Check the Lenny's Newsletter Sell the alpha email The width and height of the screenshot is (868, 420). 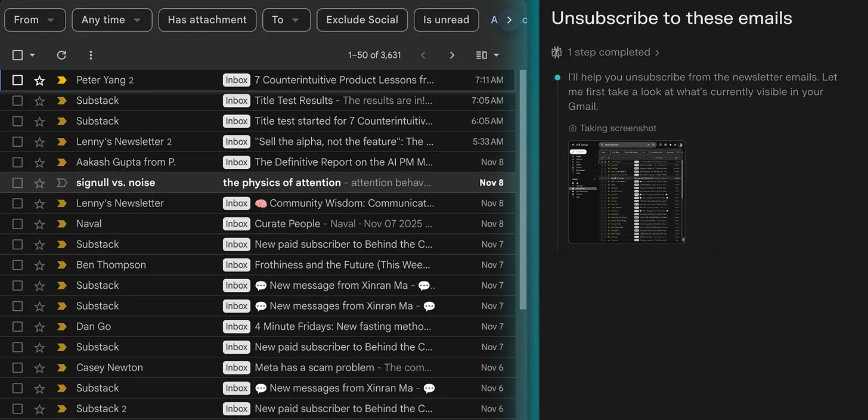pos(18,141)
